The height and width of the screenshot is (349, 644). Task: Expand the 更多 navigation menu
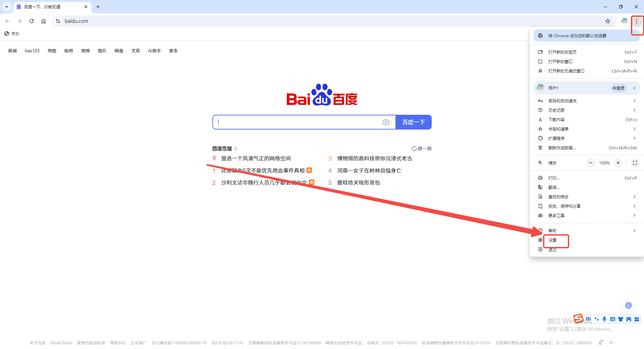click(x=173, y=51)
